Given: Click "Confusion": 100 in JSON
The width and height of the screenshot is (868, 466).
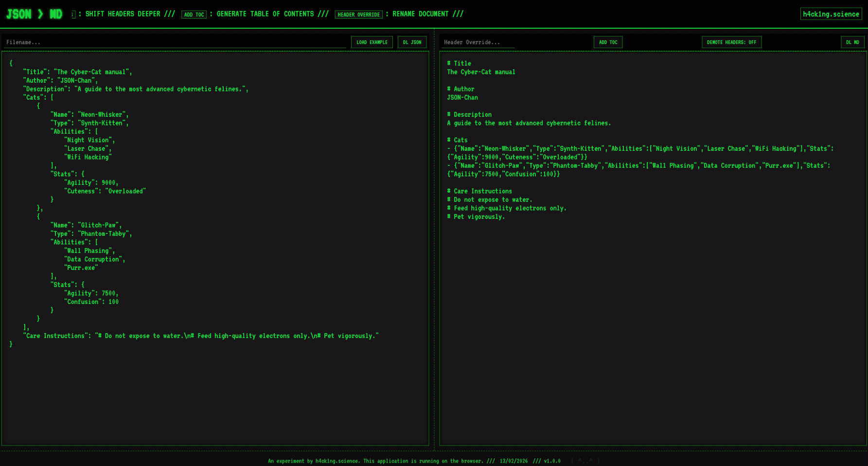Looking at the screenshot, I should (91, 302).
